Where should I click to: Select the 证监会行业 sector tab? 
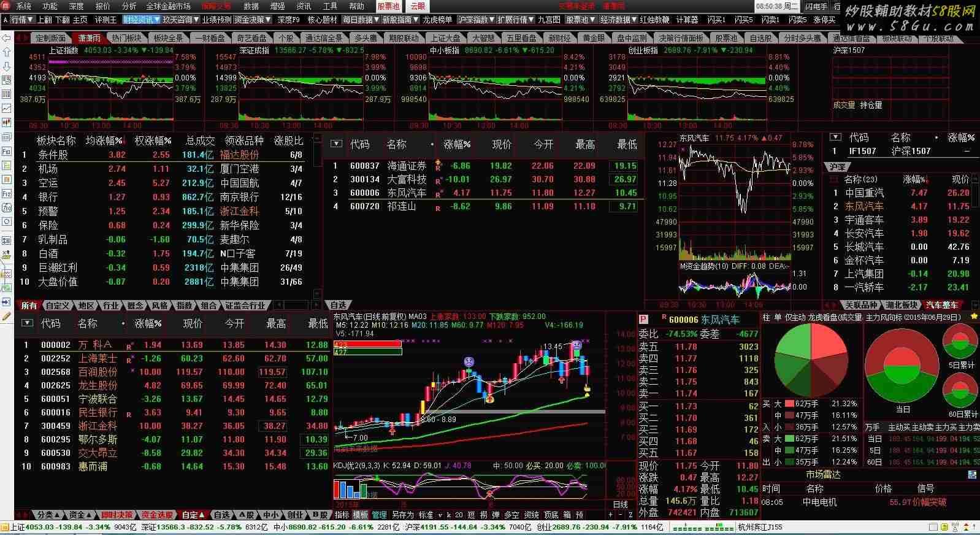[245, 305]
